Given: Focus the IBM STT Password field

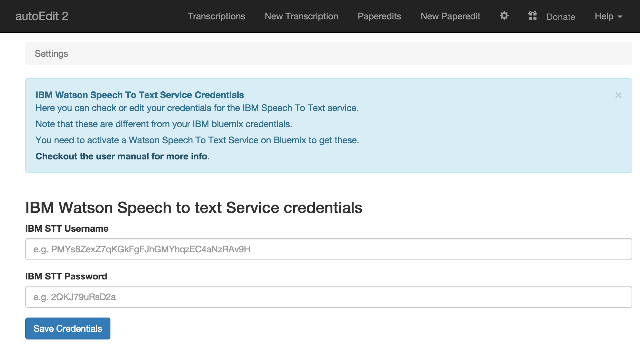Looking at the screenshot, I should (328, 297).
